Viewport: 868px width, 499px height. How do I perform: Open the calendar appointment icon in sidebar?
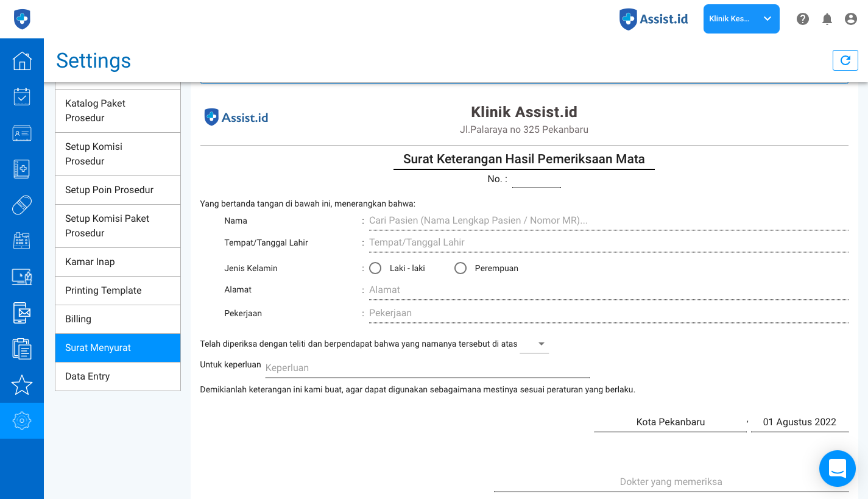tap(22, 97)
